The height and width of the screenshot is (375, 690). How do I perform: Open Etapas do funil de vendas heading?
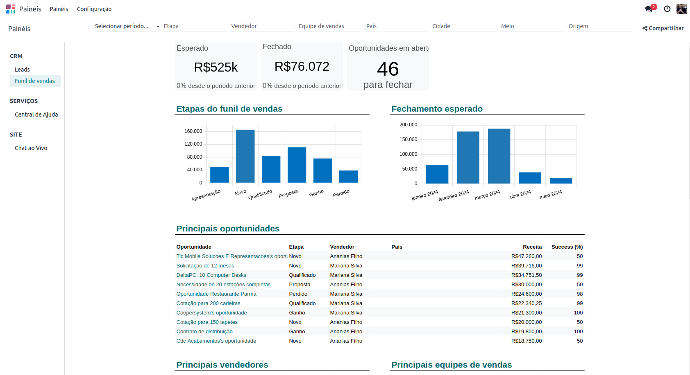coord(229,109)
